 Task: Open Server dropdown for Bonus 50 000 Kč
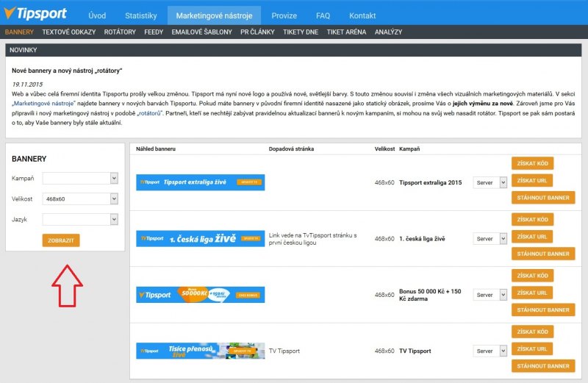490,295
